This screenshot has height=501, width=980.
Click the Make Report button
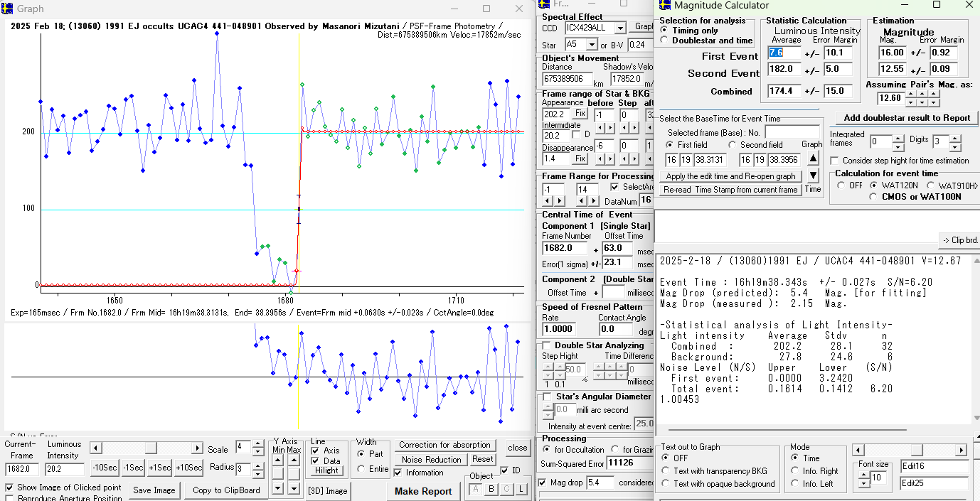pos(423,491)
